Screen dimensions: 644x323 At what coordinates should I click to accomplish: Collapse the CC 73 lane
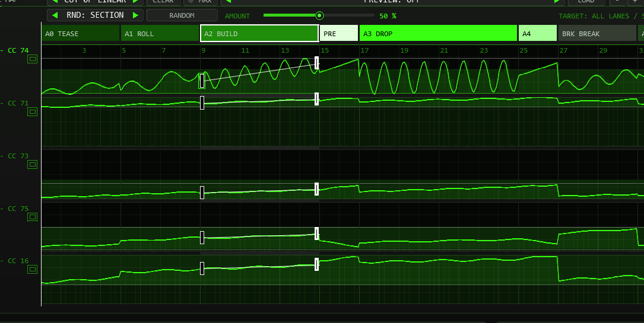coord(2,156)
